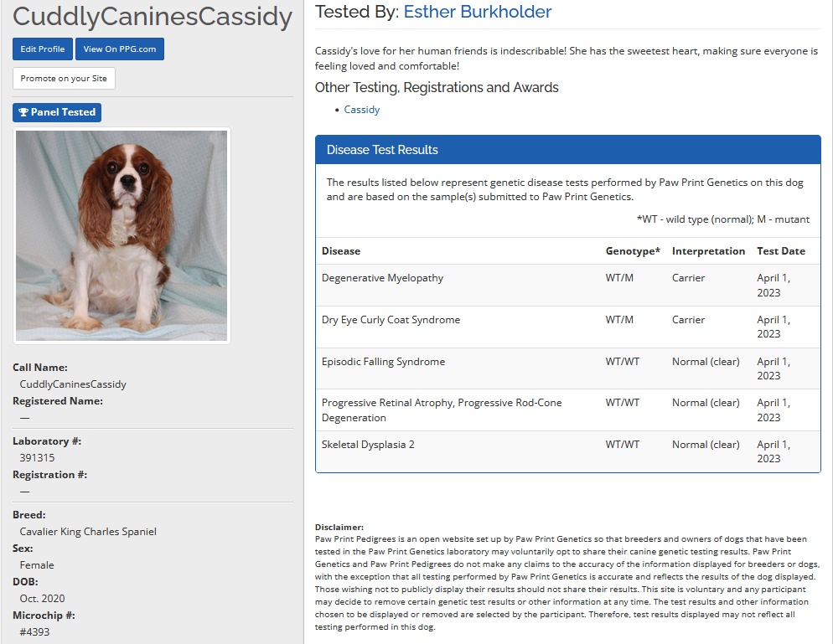The width and height of the screenshot is (833, 644).
Task: Click Promote on your Site button
Action: pos(64,79)
